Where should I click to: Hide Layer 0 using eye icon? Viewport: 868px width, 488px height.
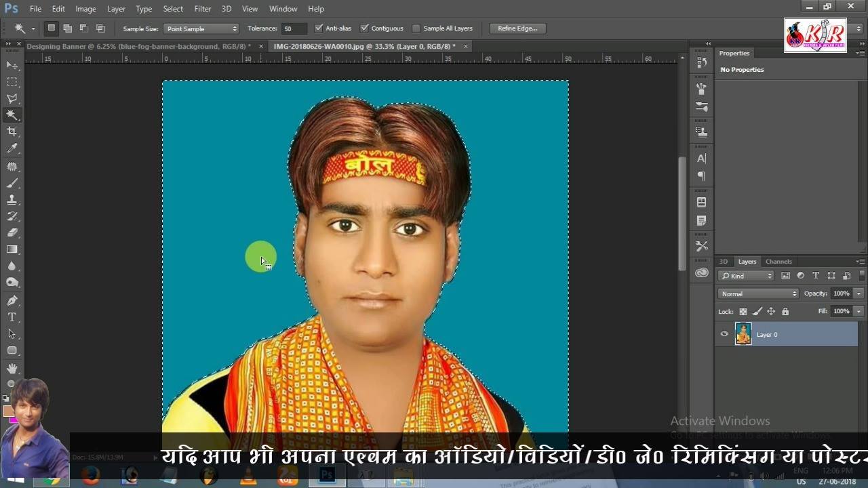click(x=724, y=334)
